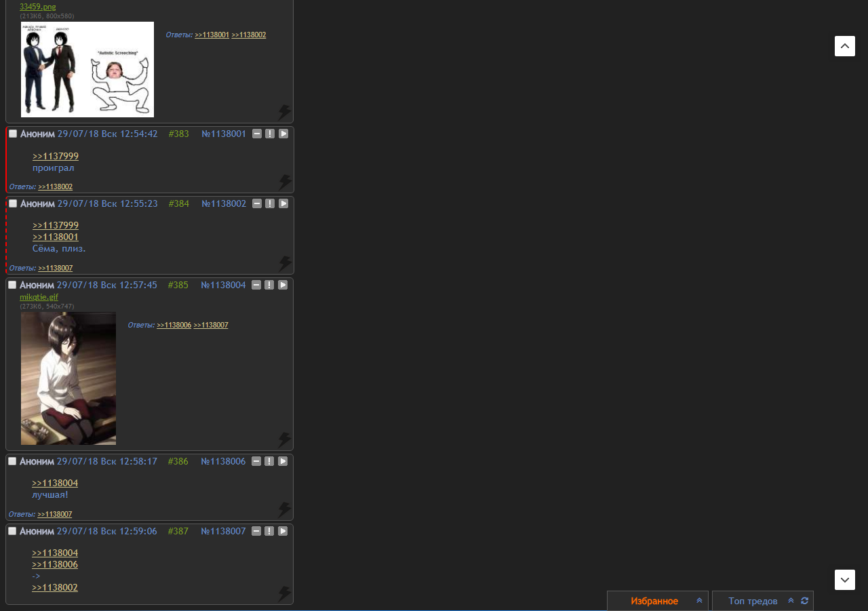Refresh the Топ тредов panel
Image resolution: width=868 pixels, height=611 pixels.
(x=805, y=601)
